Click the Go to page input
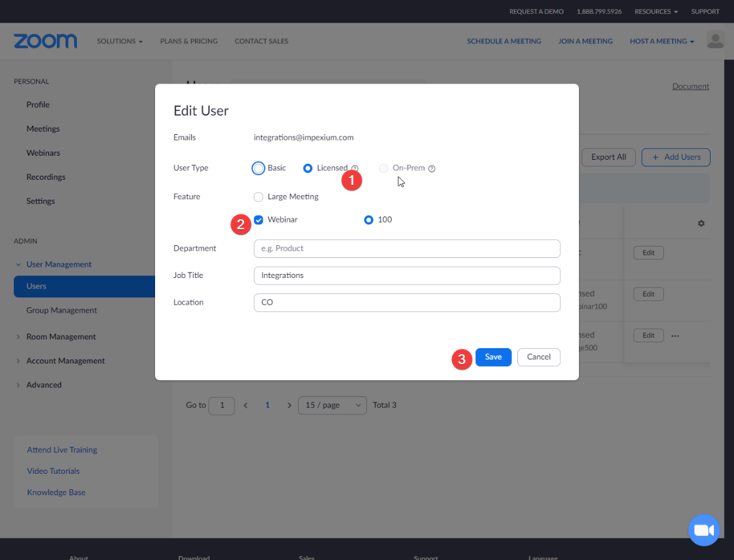This screenshot has width=734, height=560. 222,405
